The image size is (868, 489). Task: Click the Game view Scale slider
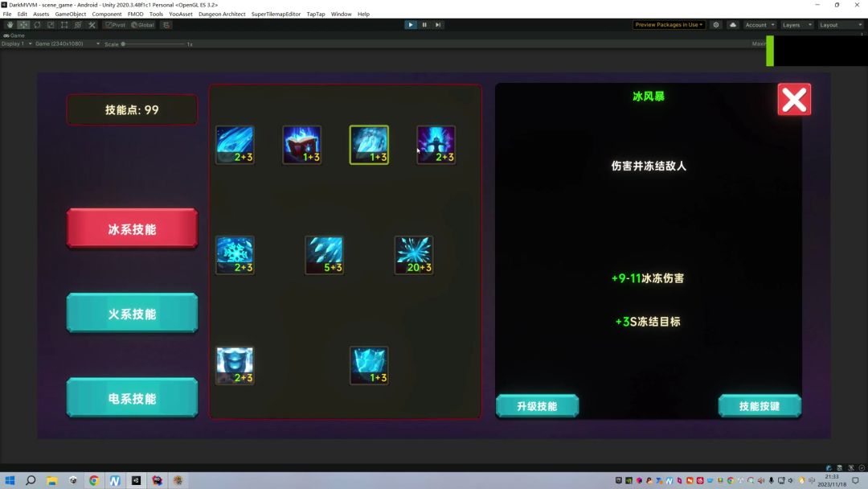(x=153, y=44)
